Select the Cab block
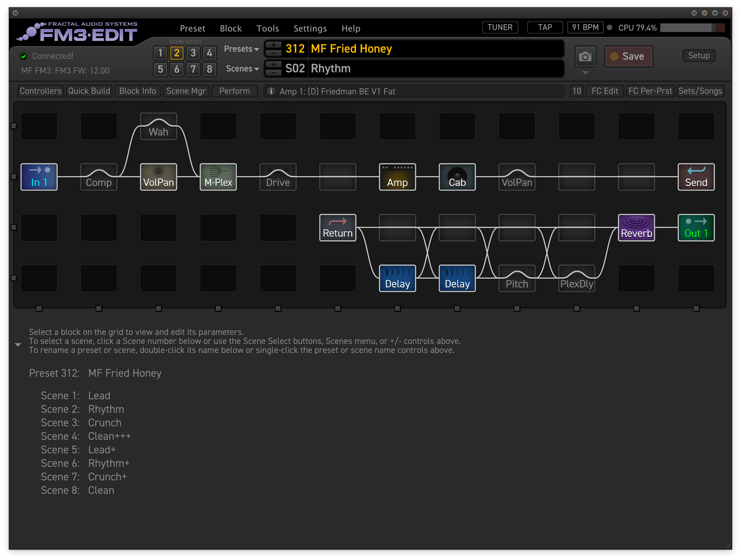The height and width of the screenshot is (560, 741). click(457, 177)
